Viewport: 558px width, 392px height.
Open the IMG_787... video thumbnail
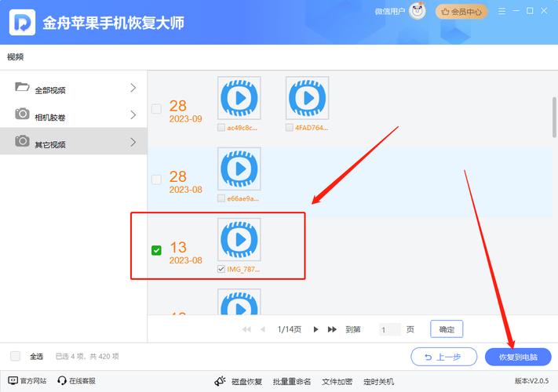tap(239, 239)
